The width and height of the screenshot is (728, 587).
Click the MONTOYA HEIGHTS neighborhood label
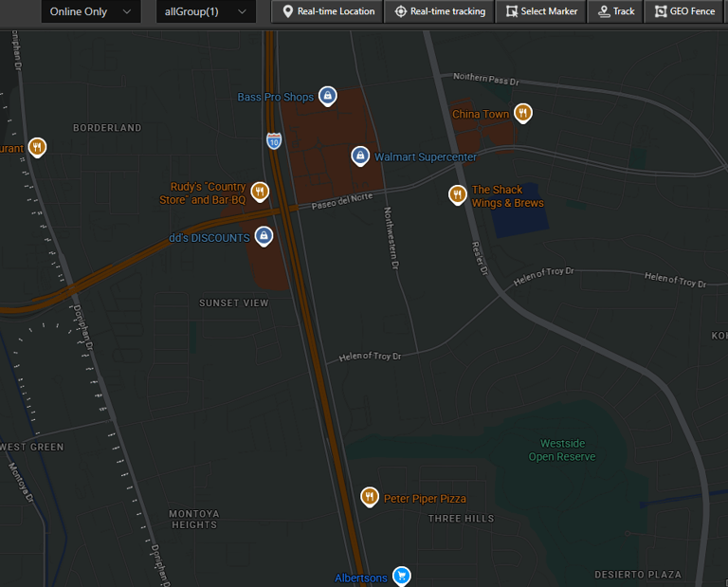tap(194, 520)
